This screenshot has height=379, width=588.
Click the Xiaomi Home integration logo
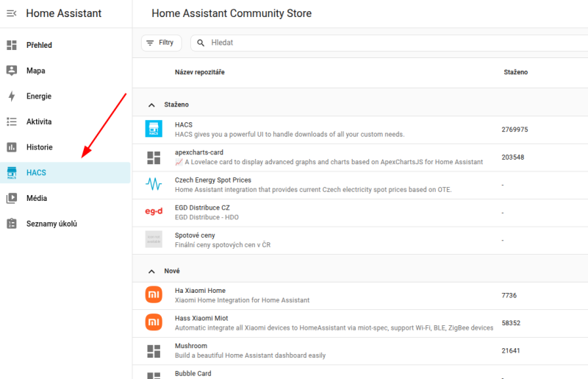pos(154,295)
